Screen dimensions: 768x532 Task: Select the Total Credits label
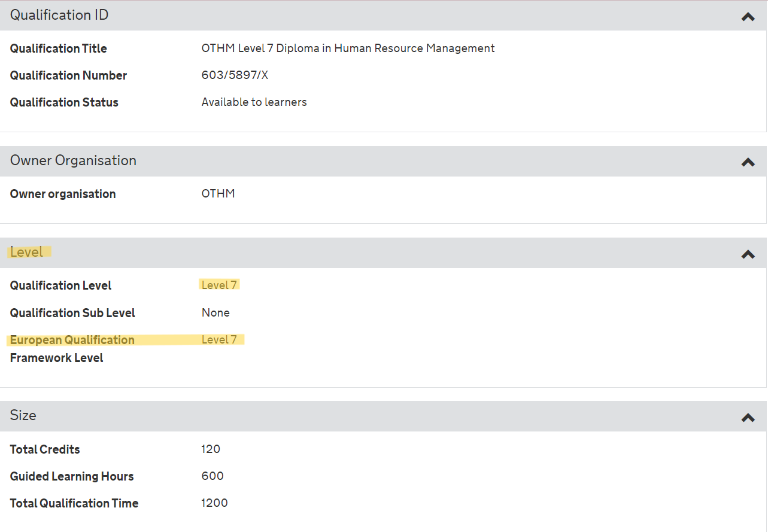coord(45,449)
